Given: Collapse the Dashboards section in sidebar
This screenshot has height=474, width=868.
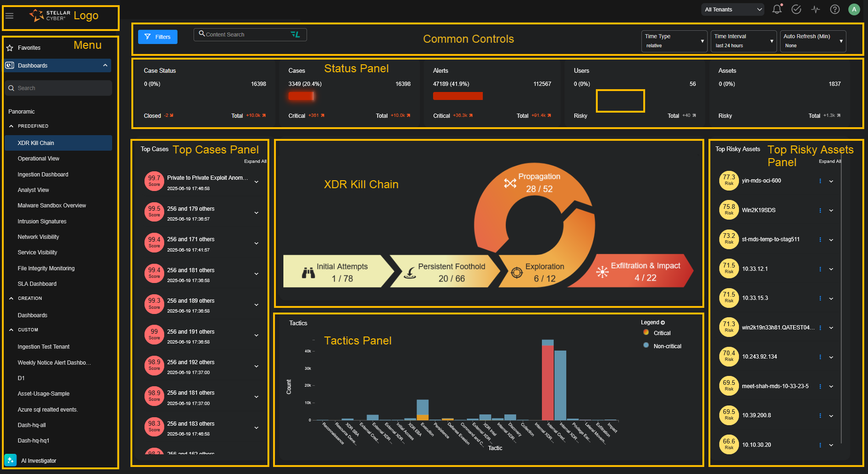Looking at the screenshot, I should [x=105, y=65].
